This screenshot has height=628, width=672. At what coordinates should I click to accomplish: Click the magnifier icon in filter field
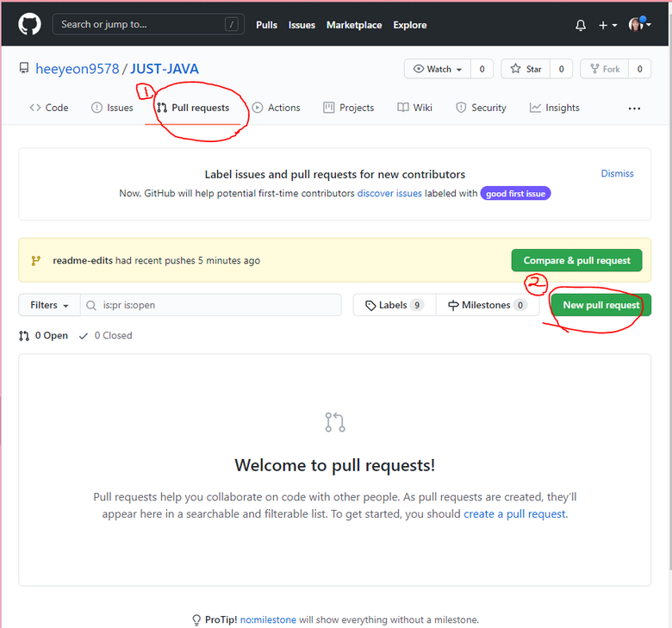click(x=90, y=305)
